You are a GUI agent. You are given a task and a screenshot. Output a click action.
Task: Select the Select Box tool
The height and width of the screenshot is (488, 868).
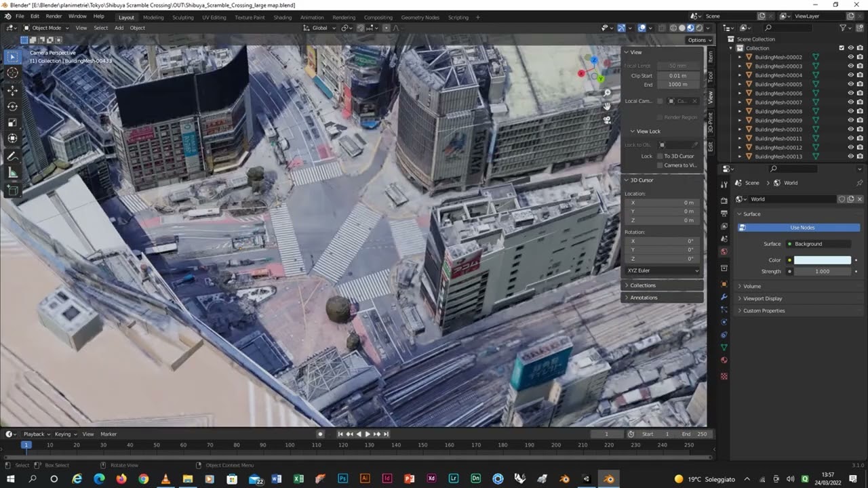[12, 57]
